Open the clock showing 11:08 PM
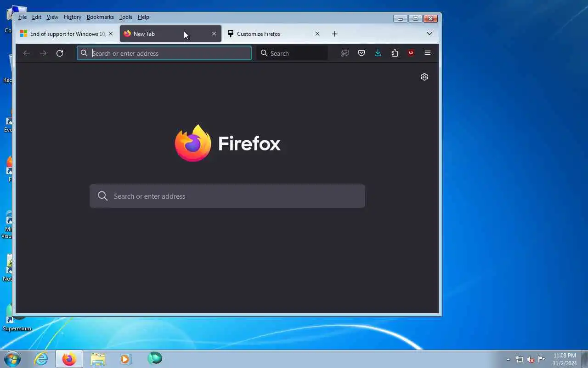 tap(565, 359)
